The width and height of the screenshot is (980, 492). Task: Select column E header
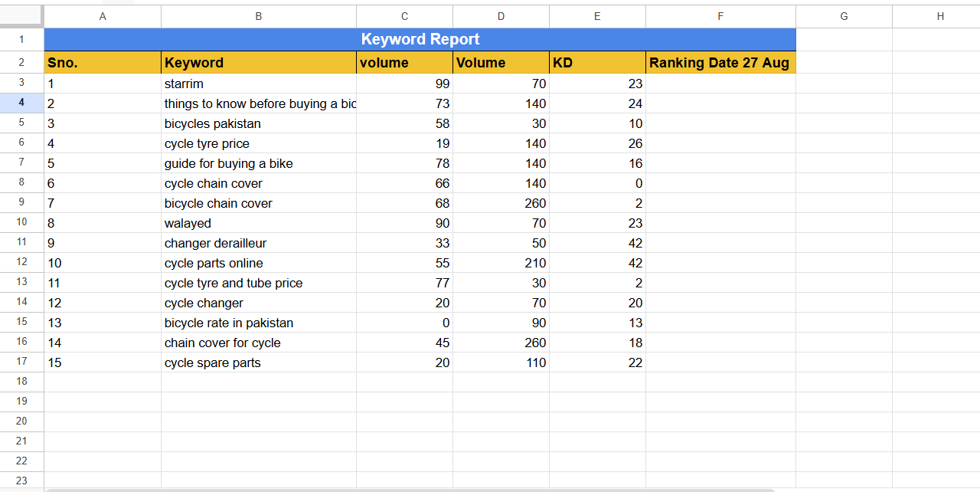tap(597, 16)
